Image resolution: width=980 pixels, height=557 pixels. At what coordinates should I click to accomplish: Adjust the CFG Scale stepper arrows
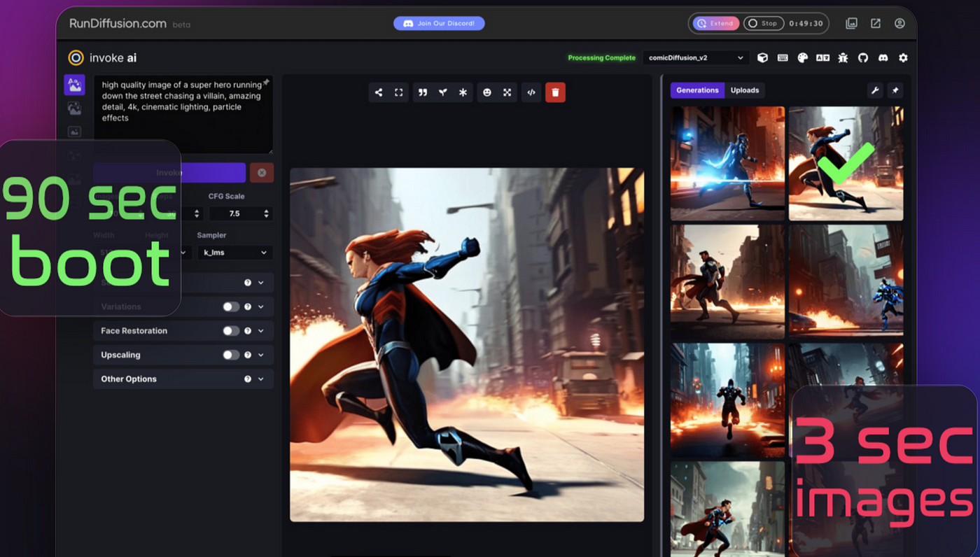pyautogui.click(x=266, y=213)
